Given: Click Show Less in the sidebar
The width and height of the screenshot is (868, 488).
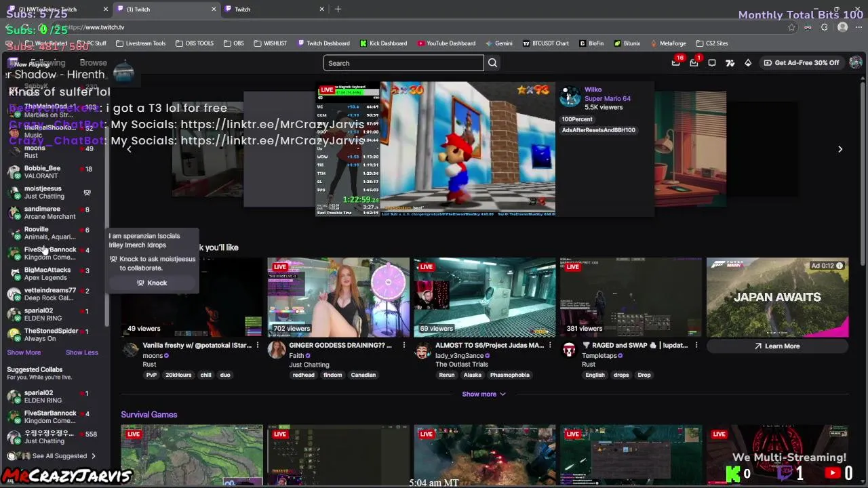Looking at the screenshot, I should [x=81, y=352].
